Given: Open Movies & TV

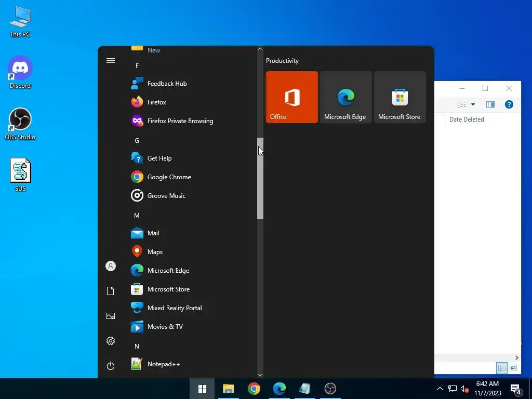Looking at the screenshot, I should click(x=192, y=327).
